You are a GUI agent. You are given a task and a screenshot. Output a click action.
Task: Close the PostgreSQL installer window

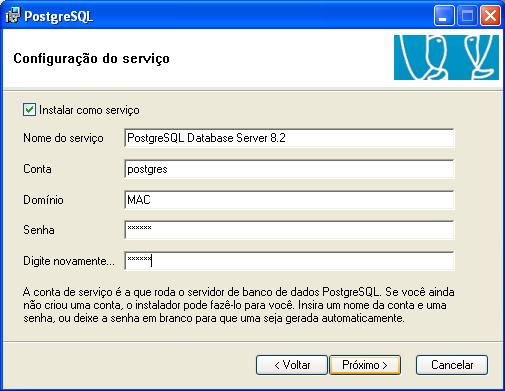click(490, 16)
